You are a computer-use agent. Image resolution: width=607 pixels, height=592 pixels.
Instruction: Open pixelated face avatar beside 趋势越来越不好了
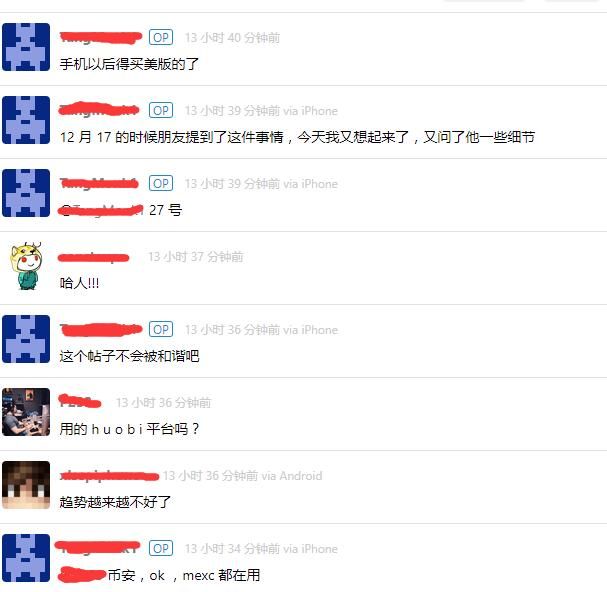click(26, 485)
